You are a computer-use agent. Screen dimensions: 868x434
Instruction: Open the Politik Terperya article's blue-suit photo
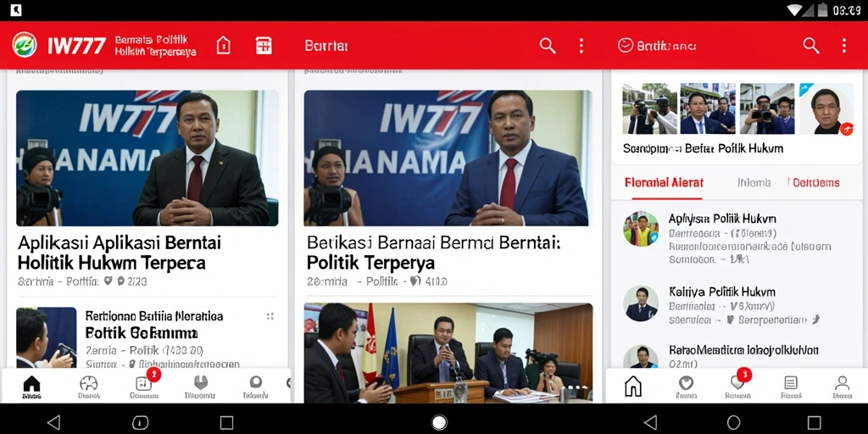pos(448,159)
